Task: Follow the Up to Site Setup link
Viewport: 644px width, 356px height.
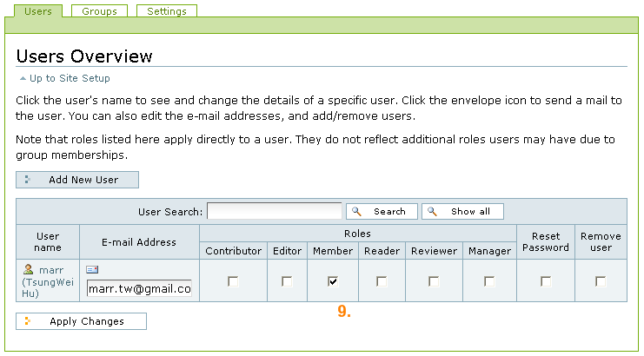Action: pos(70,78)
